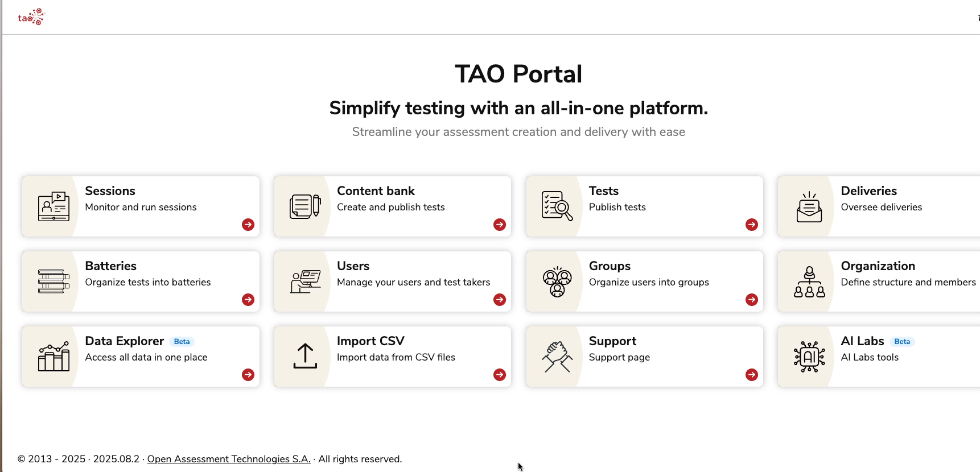
Task: Select the Support handshake icon
Action: pos(557,357)
